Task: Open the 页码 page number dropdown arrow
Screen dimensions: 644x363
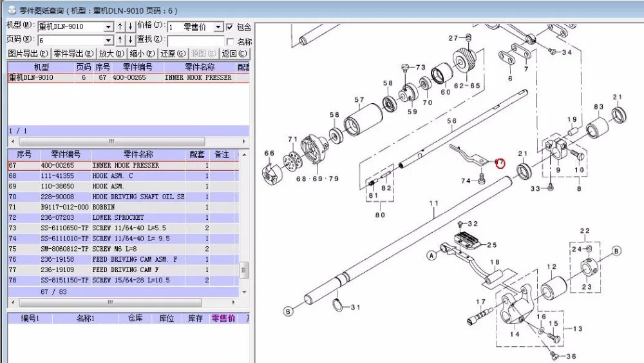Action: pos(108,40)
